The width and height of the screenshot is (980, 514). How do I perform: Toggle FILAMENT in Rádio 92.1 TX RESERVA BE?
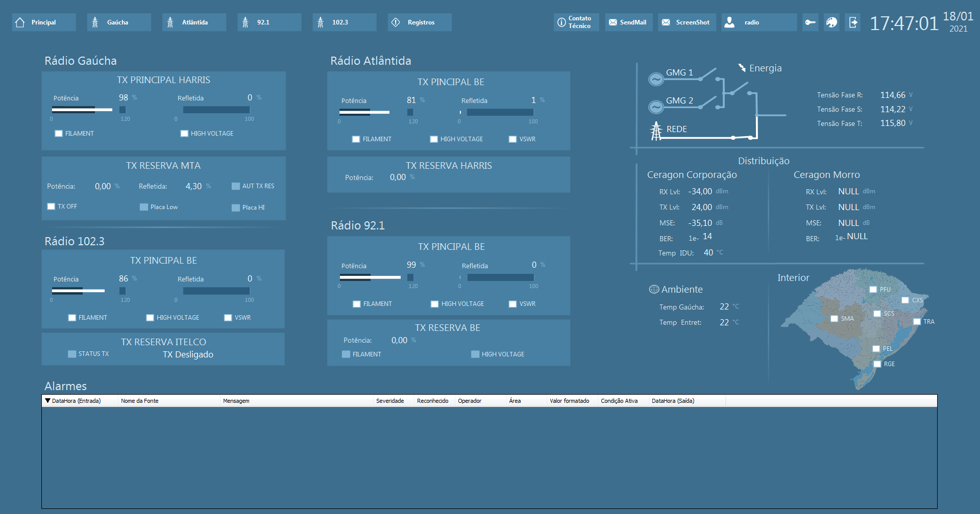point(346,354)
